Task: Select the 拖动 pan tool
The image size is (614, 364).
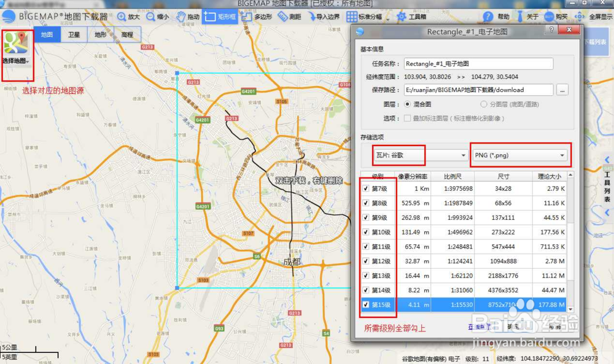Action: (188, 17)
